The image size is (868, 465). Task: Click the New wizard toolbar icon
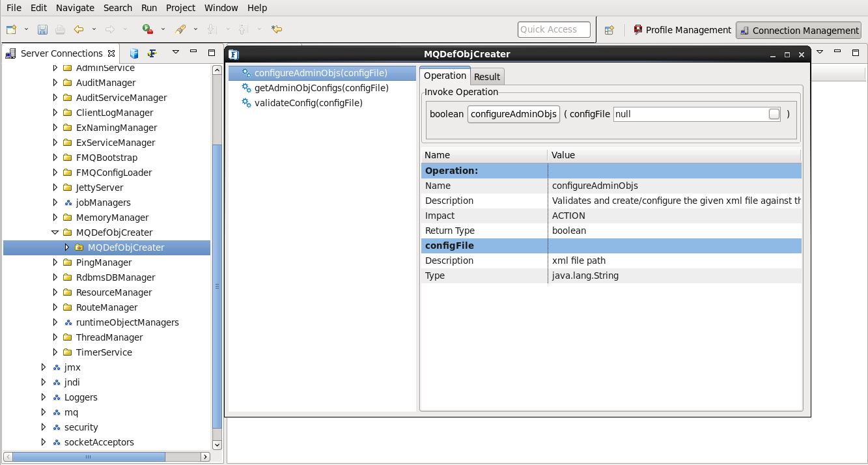pos(11,29)
